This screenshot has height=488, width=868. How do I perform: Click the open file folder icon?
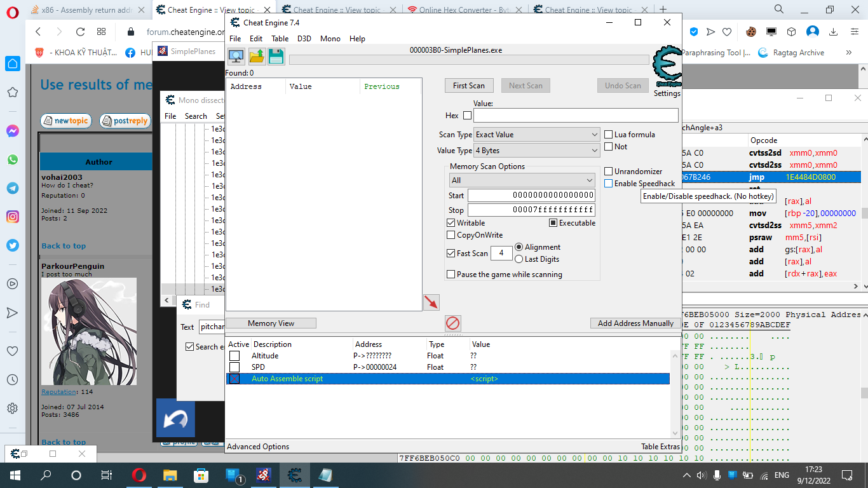click(x=257, y=57)
